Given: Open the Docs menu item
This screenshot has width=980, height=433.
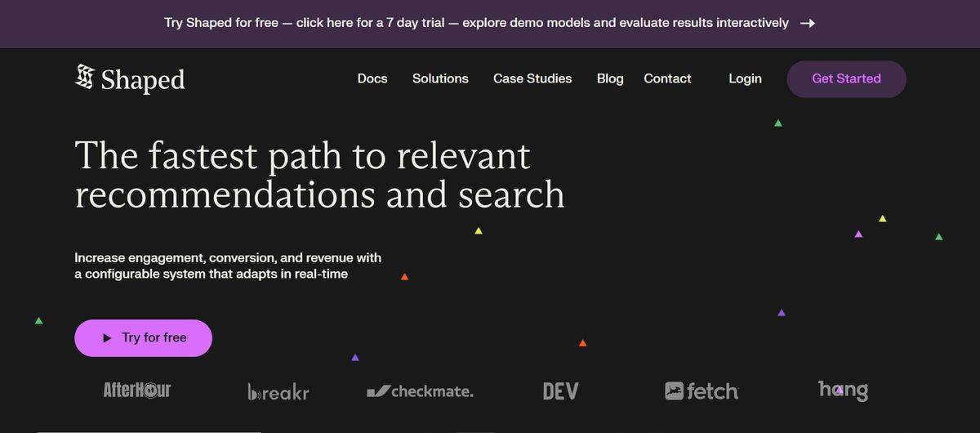Looking at the screenshot, I should tap(372, 78).
